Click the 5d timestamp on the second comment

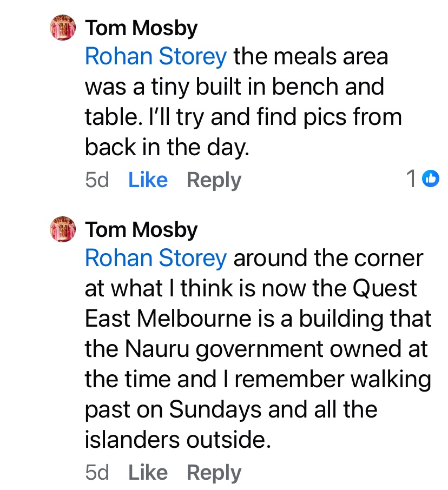pos(97,473)
